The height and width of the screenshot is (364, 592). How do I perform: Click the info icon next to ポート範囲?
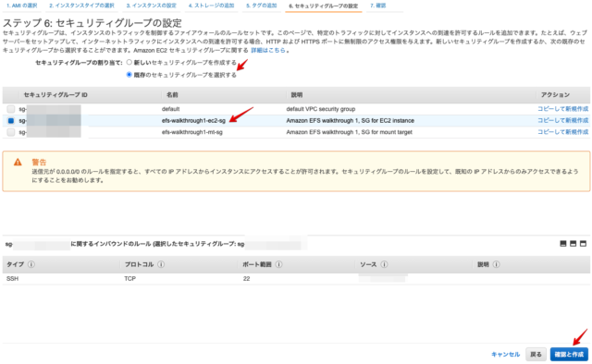click(278, 264)
